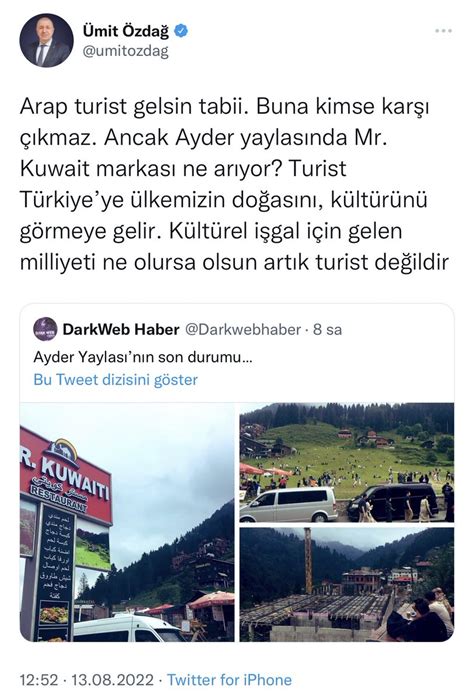Click the 'Twitter for iPhone' source link
This screenshot has width=474, height=699.
pos(229,680)
